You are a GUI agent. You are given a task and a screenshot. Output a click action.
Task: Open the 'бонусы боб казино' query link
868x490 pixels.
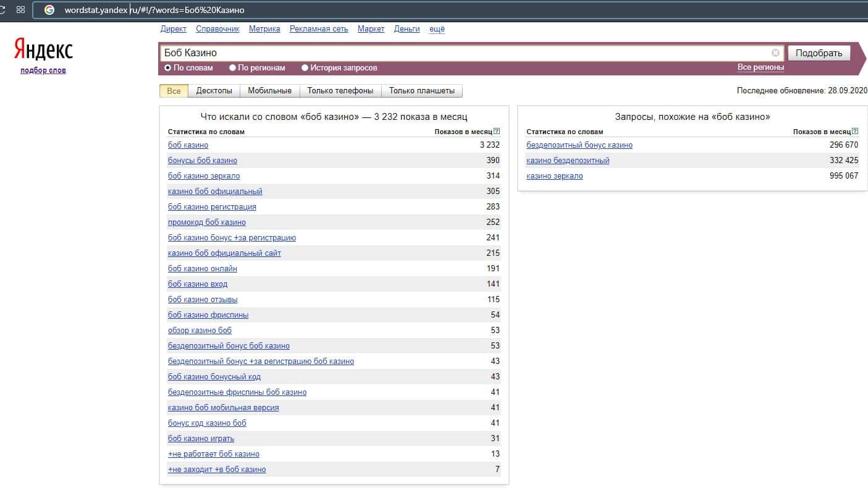point(203,161)
